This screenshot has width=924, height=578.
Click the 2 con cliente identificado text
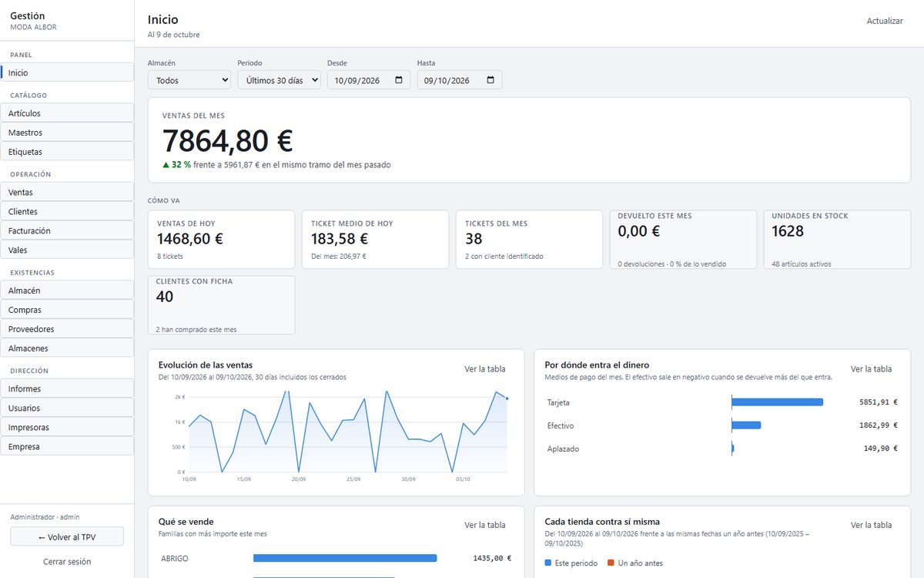tap(504, 256)
